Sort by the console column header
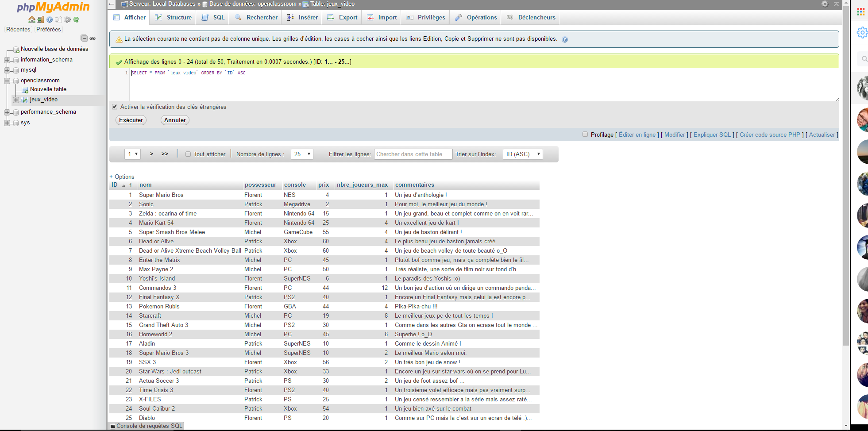This screenshot has width=868, height=431. coord(295,185)
